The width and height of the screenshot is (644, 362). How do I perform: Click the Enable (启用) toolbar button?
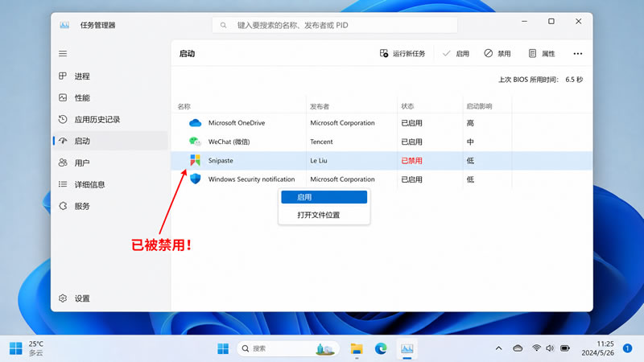pyautogui.click(x=456, y=53)
